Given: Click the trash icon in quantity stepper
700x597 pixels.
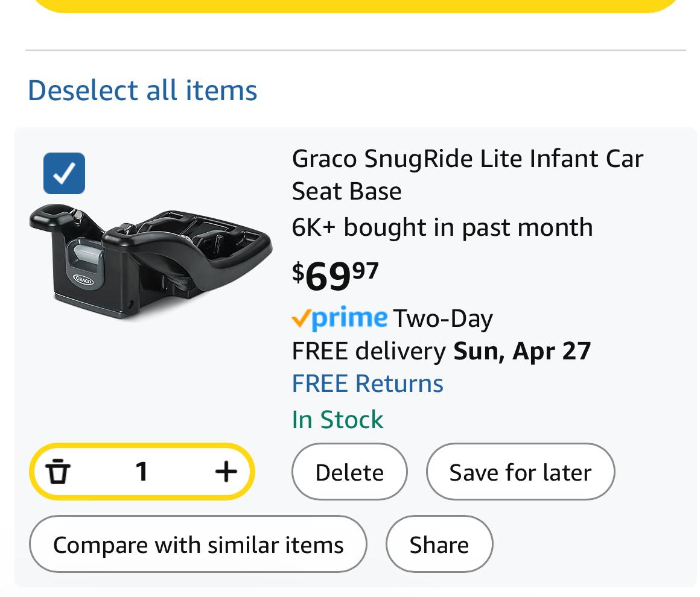Looking at the screenshot, I should 58,471.
